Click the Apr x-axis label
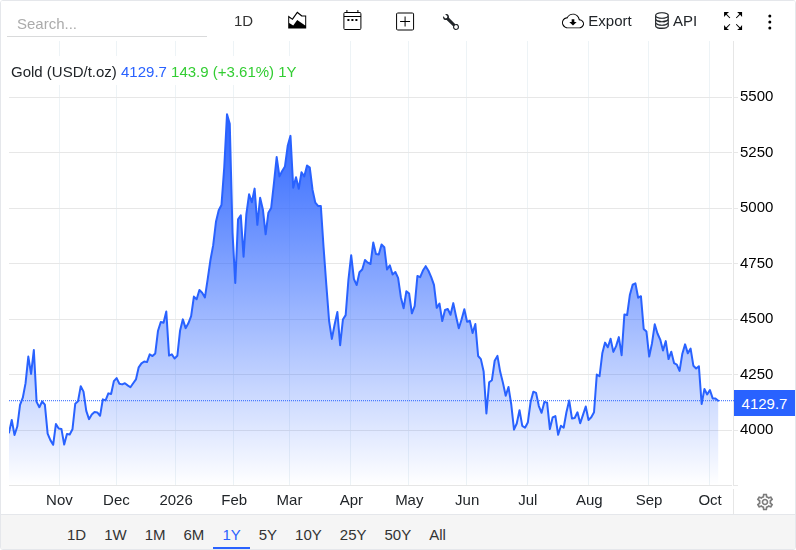 click(x=351, y=500)
